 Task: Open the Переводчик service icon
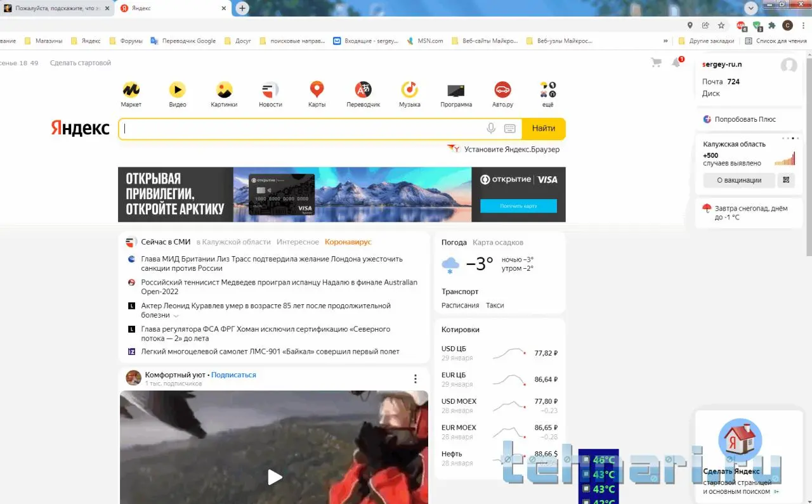tap(363, 89)
